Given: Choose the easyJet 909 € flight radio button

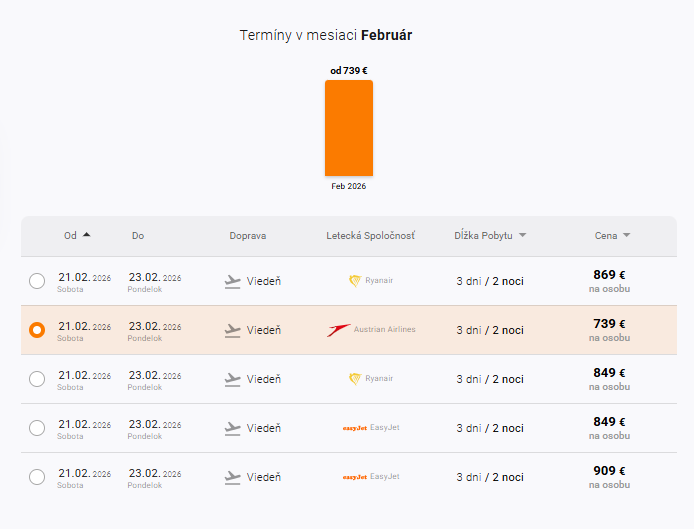Looking at the screenshot, I should (x=37, y=477).
